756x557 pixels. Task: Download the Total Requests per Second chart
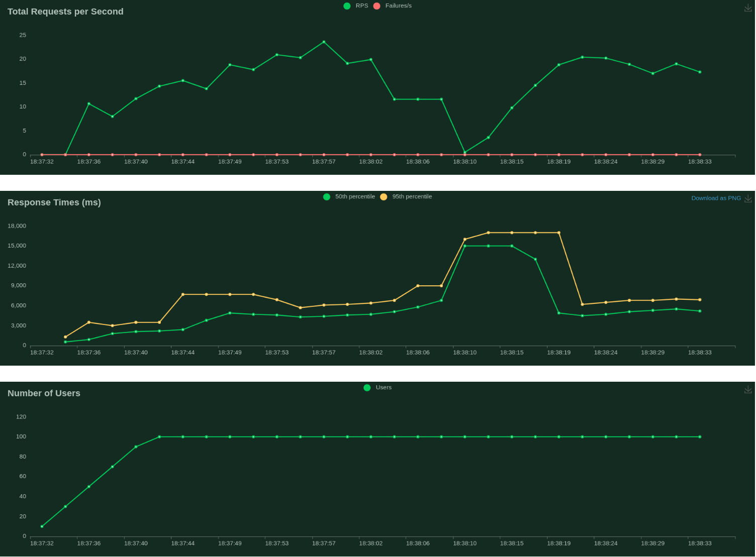pyautogui.click(x=748, y=8)
